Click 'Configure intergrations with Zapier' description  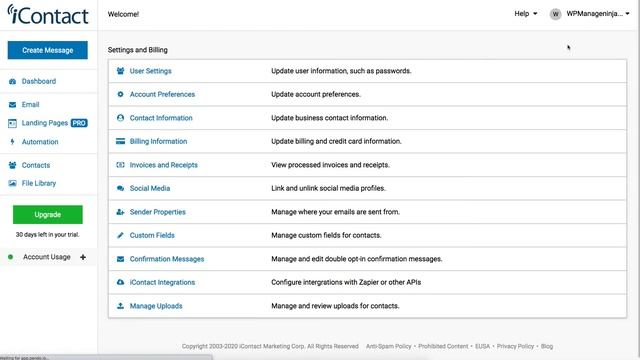coord(346,282)
